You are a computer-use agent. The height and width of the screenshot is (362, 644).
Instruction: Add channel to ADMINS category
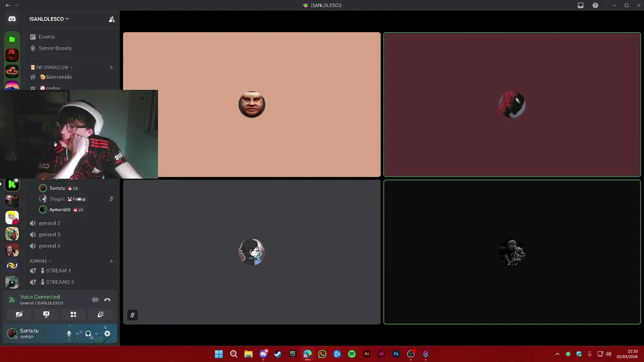111,261
